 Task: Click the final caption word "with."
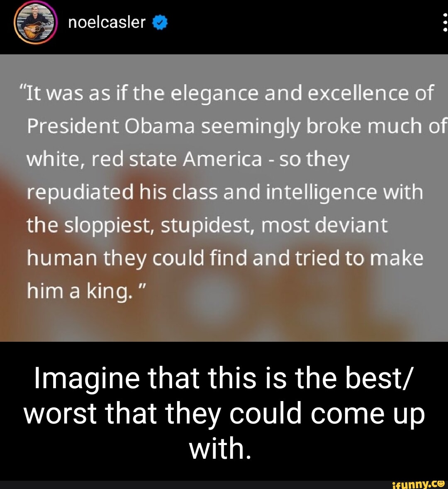(x=220, y=448)
